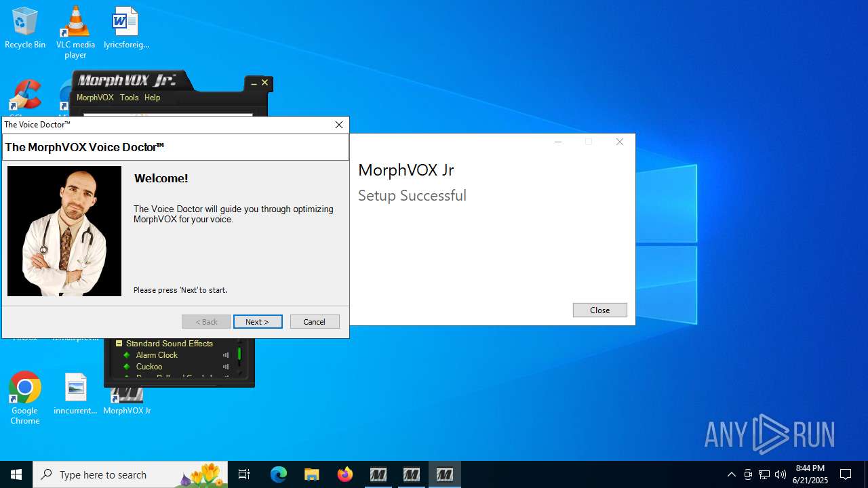Click Close in MorphVOX Jr setup window
This screenshot has height=488, width=868.
pyautogui.click(x=600, y=310)
